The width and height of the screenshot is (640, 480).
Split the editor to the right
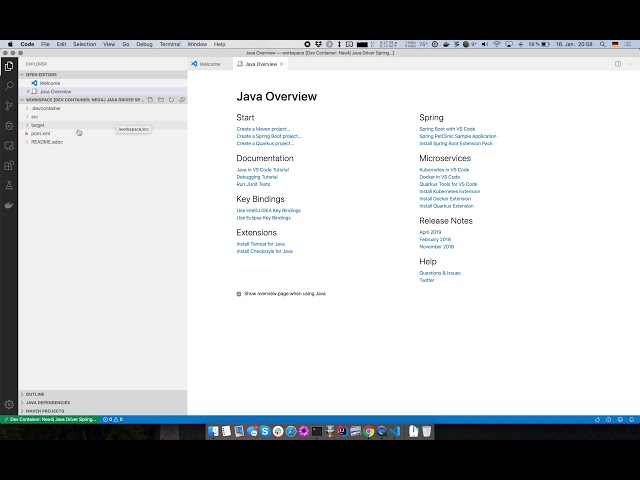coord(618,64)
